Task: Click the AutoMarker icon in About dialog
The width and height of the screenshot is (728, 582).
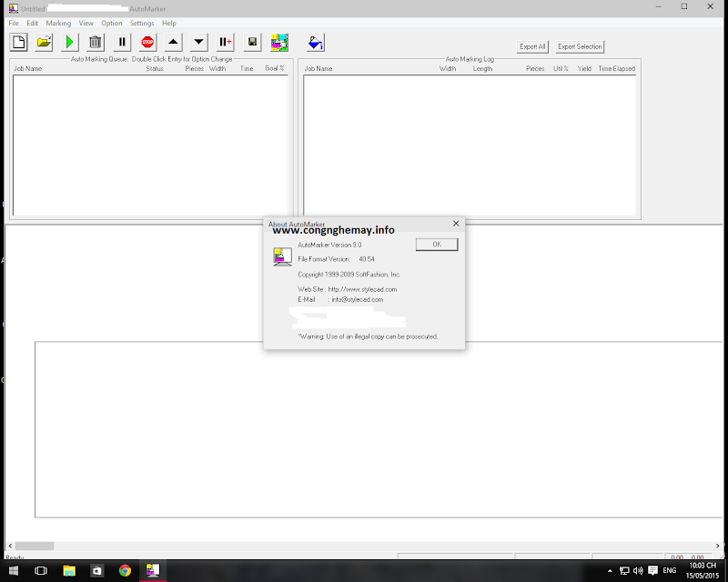Action: tap(282, 256)
